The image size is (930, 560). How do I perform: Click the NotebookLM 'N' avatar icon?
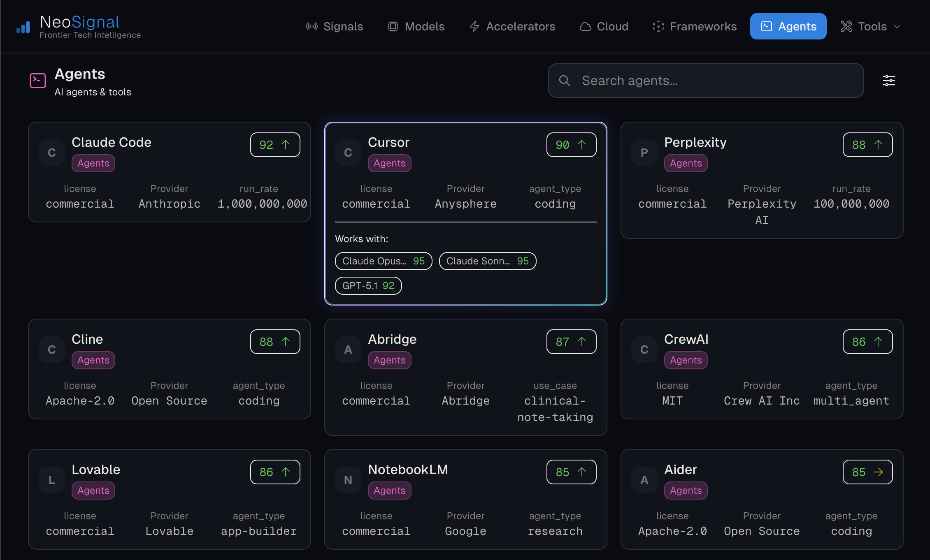(348, 480)
